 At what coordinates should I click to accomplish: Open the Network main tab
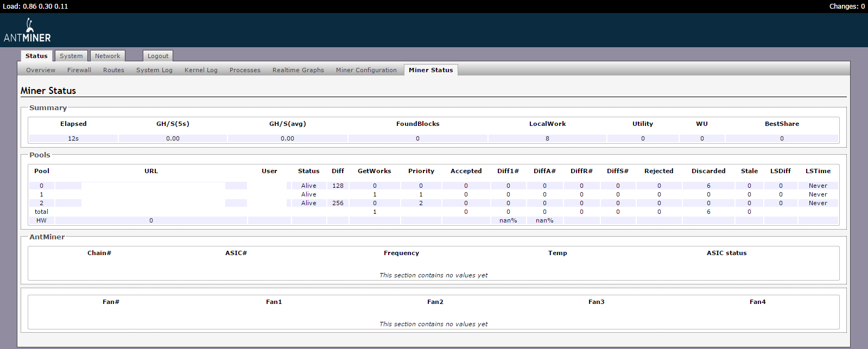point(107,56)
